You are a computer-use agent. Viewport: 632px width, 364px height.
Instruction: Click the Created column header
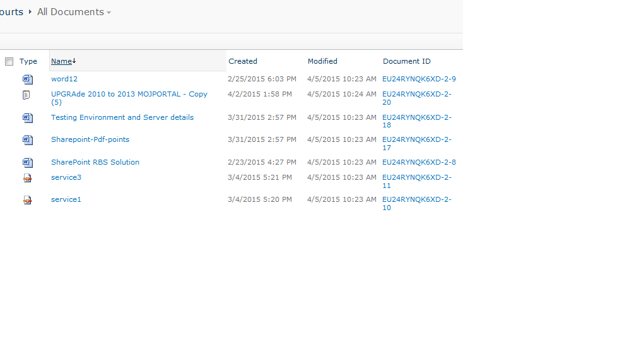243,61
